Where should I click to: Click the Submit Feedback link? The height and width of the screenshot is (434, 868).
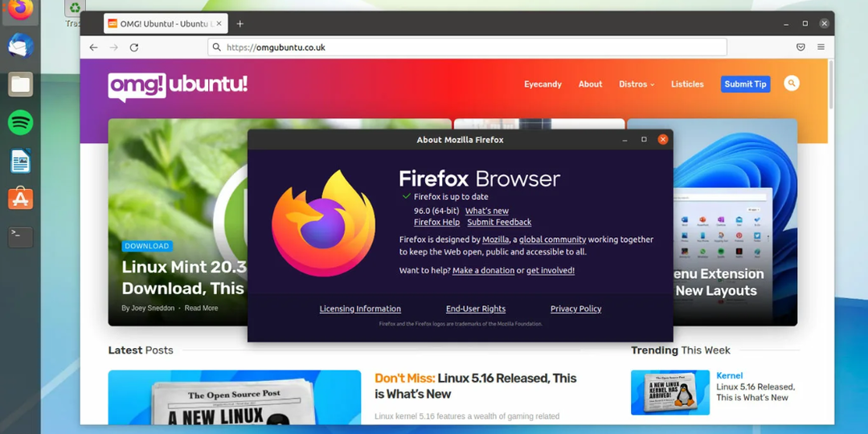499,222
